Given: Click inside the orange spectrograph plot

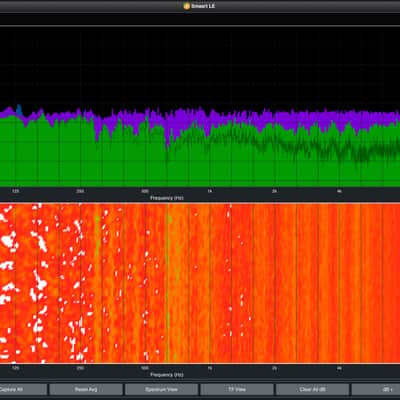Looking at the screenshot, I should tap(200, 283).
